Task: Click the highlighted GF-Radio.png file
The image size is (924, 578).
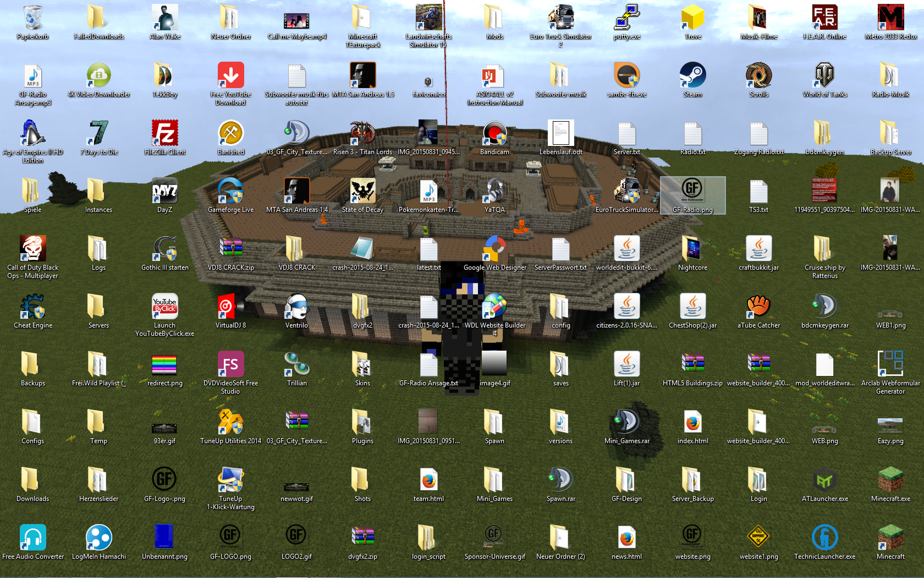Action: 692,192
